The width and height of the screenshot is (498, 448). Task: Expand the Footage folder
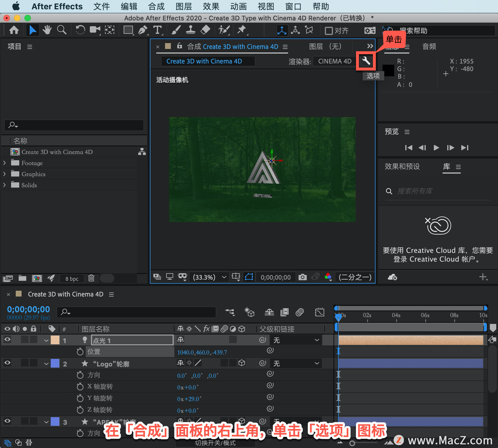[x=4, y=163]
